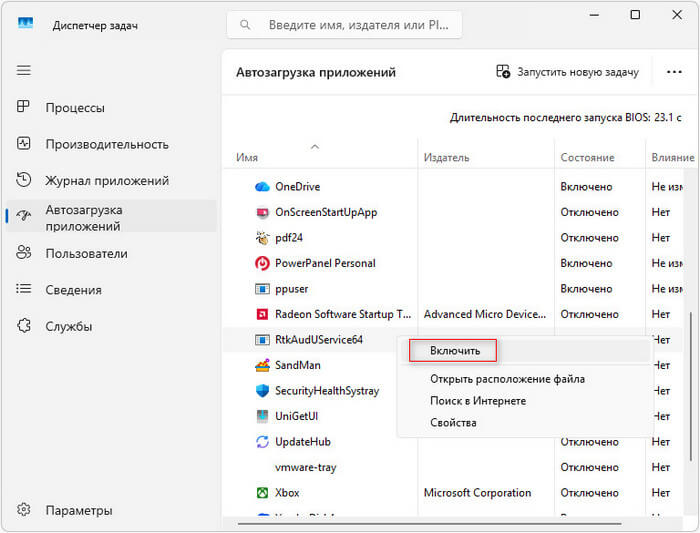Click the SecurityHealthSystray shield icon
Image resolution: width=700 pixels, height=533 pixels.
[x=262, y=391]
